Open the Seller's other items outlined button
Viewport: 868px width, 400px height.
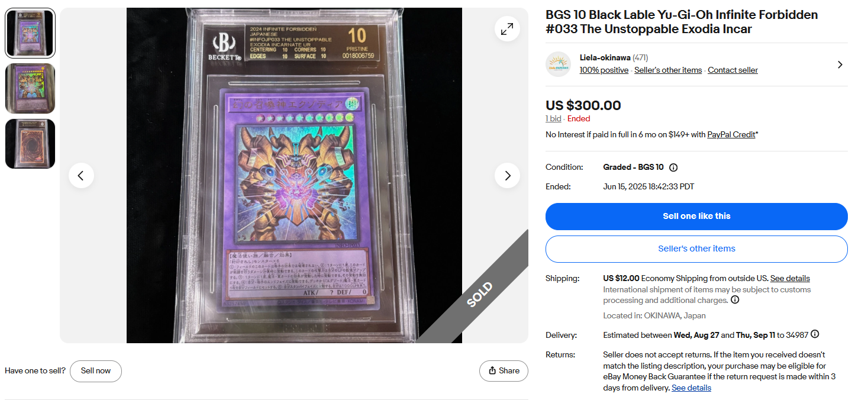[696, 249]
